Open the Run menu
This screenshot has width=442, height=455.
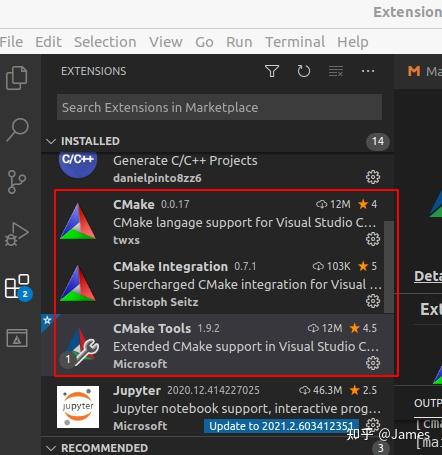(239, 42)
